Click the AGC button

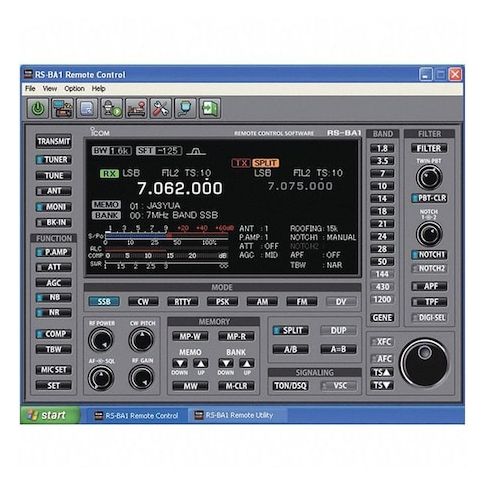[54, 283]
